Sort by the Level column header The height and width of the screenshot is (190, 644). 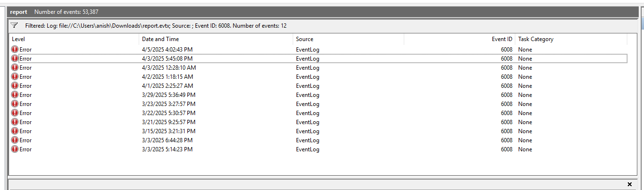click(74, 39)
